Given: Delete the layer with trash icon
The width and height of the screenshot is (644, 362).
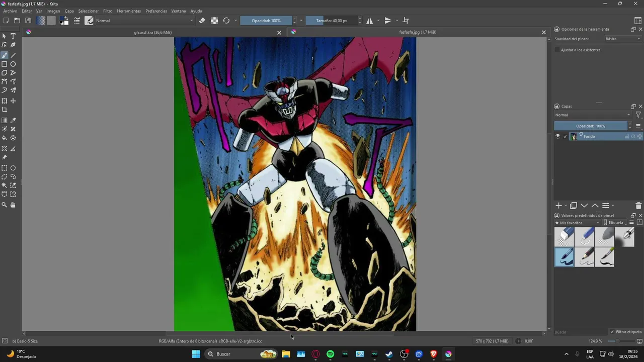Looking at the screenshot, I should point(638,206).
